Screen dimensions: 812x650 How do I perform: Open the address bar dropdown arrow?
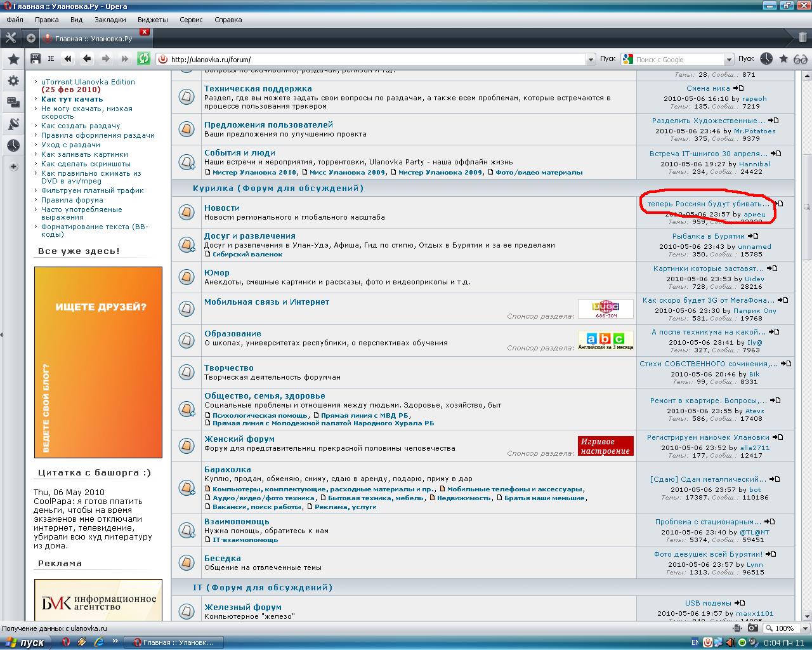coord(590,60)
